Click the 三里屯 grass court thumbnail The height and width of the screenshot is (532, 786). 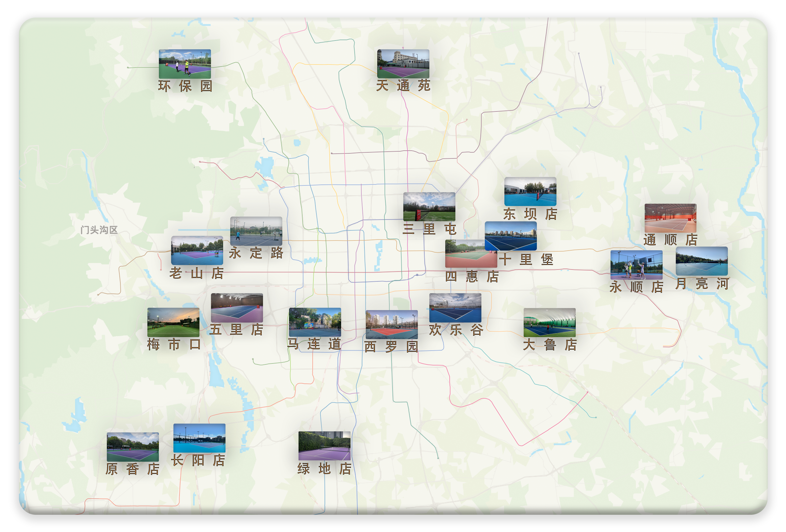(429, 206)
